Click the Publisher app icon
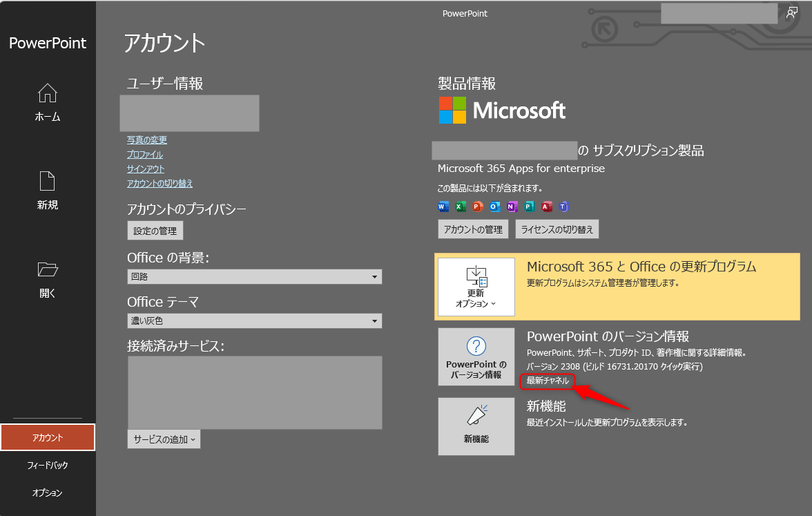 (x=529, y=207)
